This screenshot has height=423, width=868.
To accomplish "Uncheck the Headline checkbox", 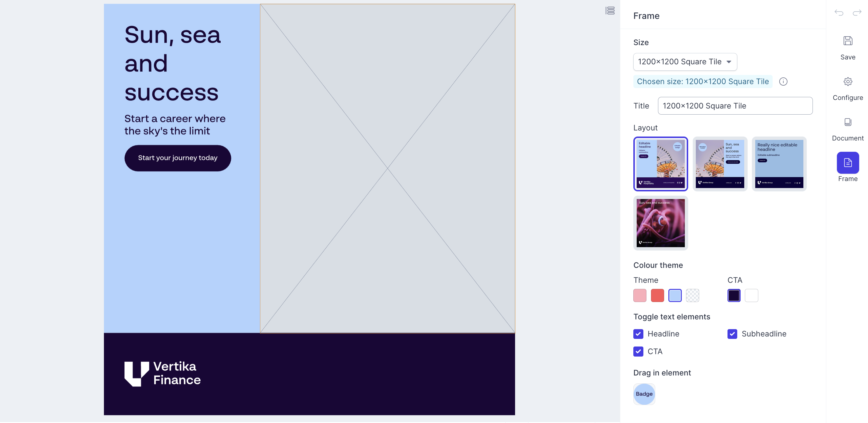I will coord(638,334).
